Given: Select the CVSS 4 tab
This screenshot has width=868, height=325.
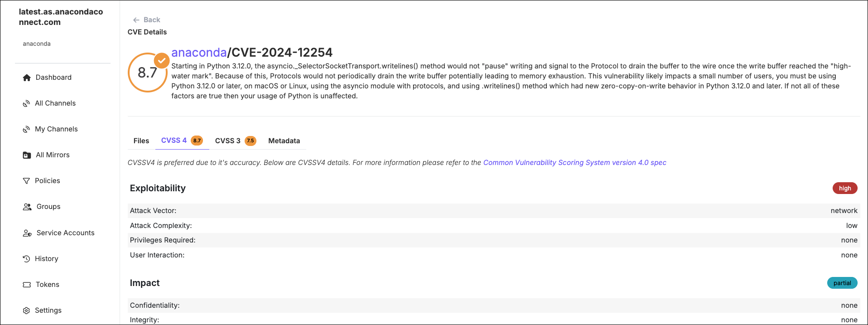Looking at the screenshot, I should [182, 141].
